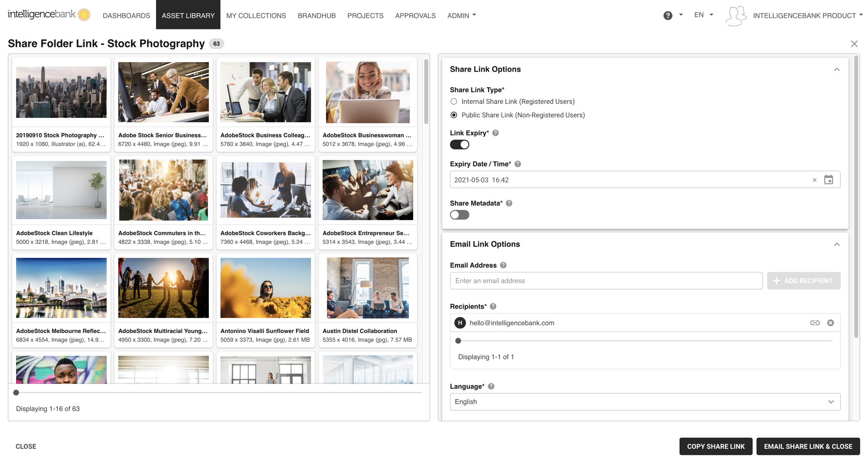The image size is (868, 462).
Task: Collapse the Email Link Options section
Action: [x=837, y=244]
